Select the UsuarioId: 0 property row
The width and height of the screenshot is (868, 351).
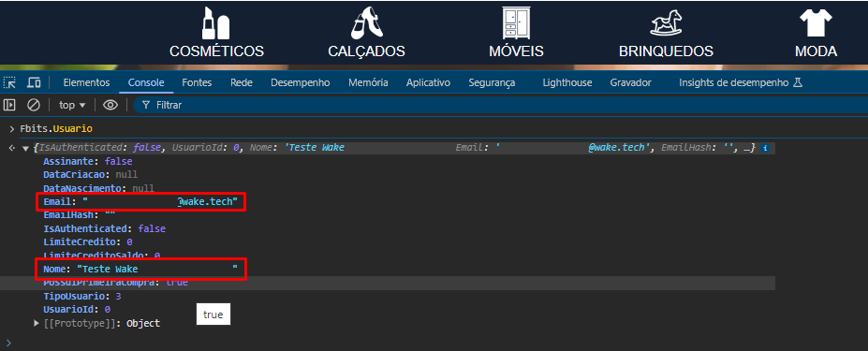[77, 309]
